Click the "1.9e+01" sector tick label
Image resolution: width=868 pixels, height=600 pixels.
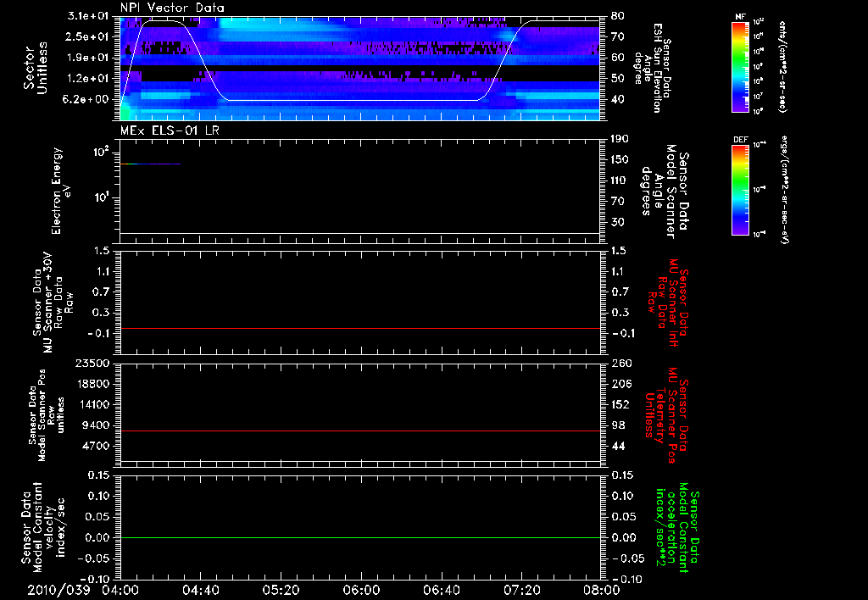click(86, 58)
